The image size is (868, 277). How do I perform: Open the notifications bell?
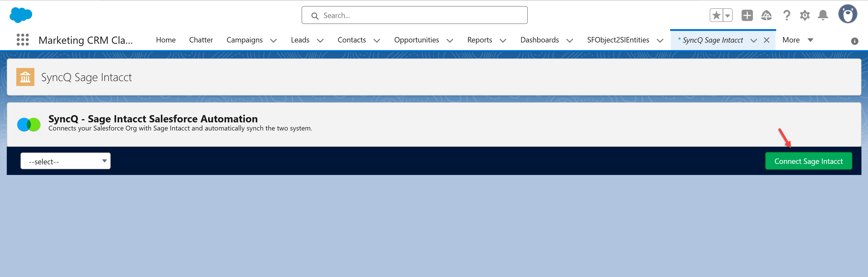pyautogui.click(x=823, y=15)
